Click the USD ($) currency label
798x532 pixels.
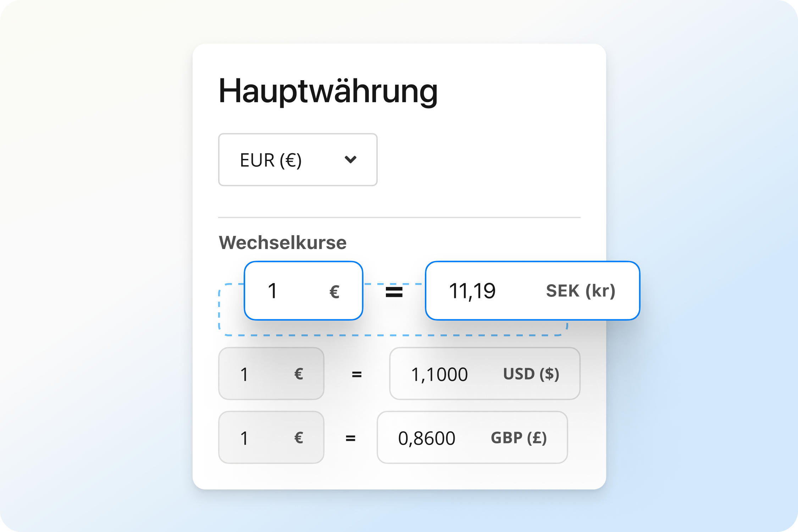[x=531, y=374]
